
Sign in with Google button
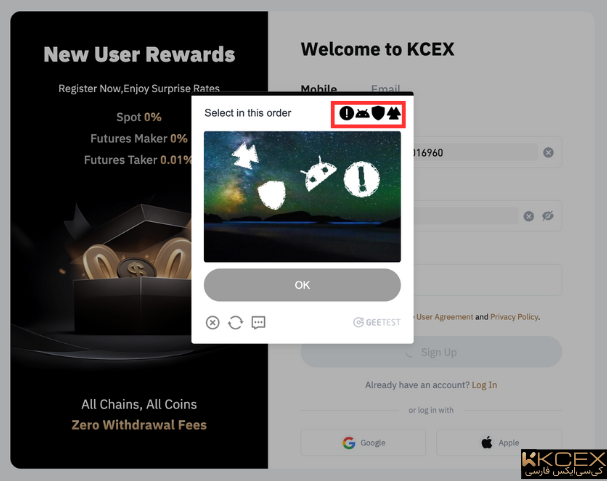pos(363,442)
